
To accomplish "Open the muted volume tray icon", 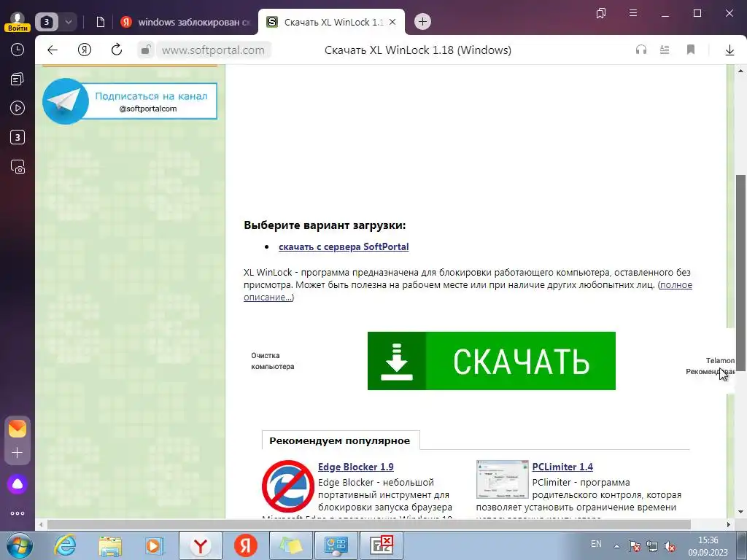I will [670, 546].
